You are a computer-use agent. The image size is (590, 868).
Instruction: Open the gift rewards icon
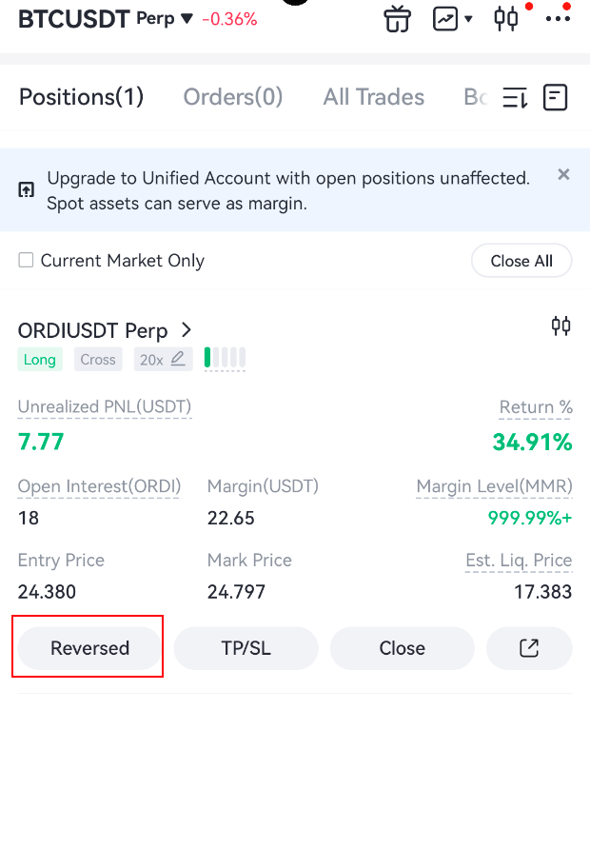[x=397, y=18]
